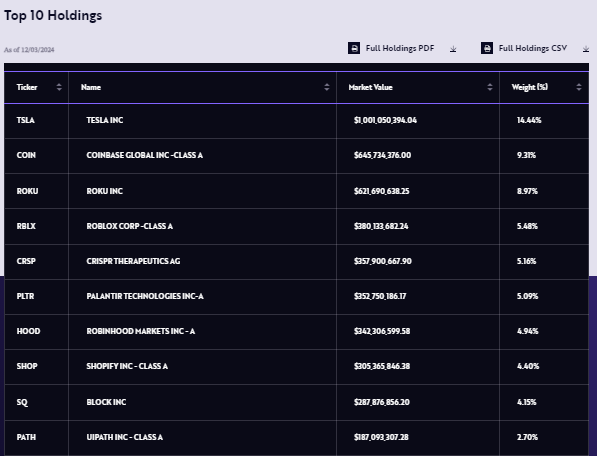
Task: Sort holdings using the Name column sort arrows
Action: click(x=327, y=87)
